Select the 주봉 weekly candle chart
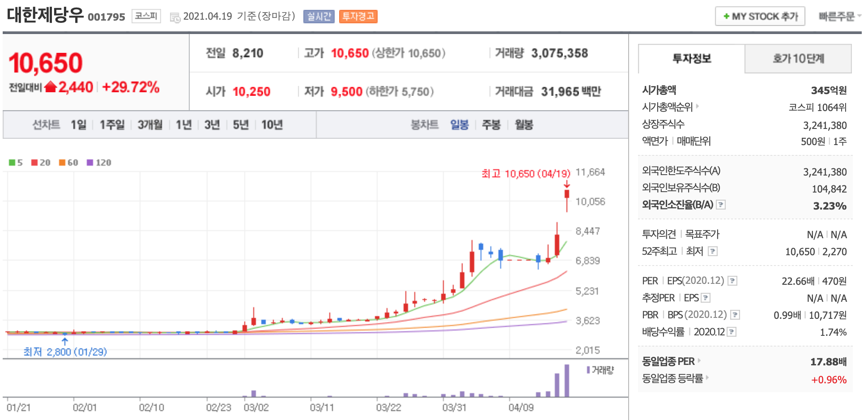This screenshot has width=868, height=420. point(491,124)
